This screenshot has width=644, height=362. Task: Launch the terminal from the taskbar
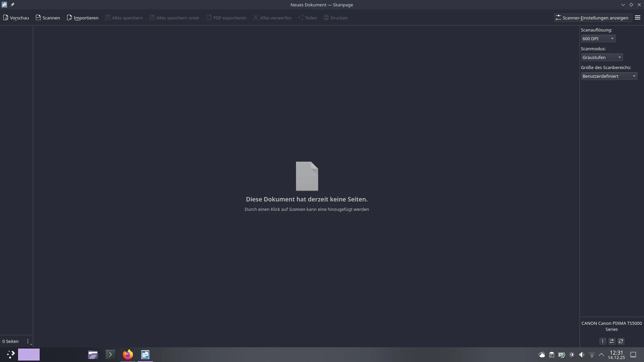110,354
